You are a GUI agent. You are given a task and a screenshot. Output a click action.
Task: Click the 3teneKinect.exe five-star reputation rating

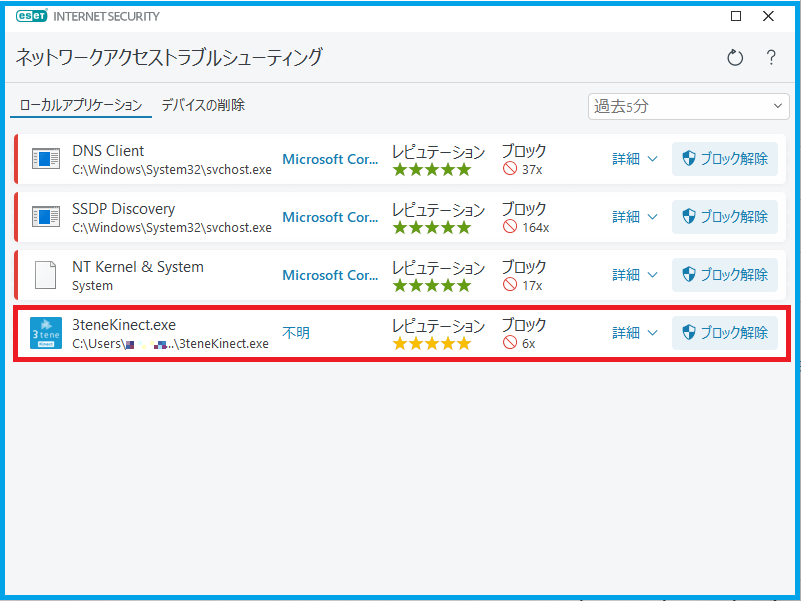[x=432, y=343]
